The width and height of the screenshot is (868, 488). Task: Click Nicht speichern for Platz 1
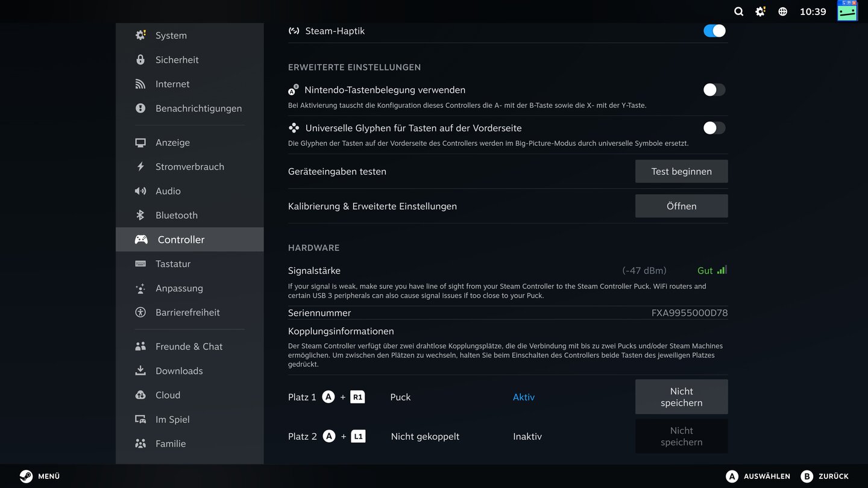click(681, 396)
